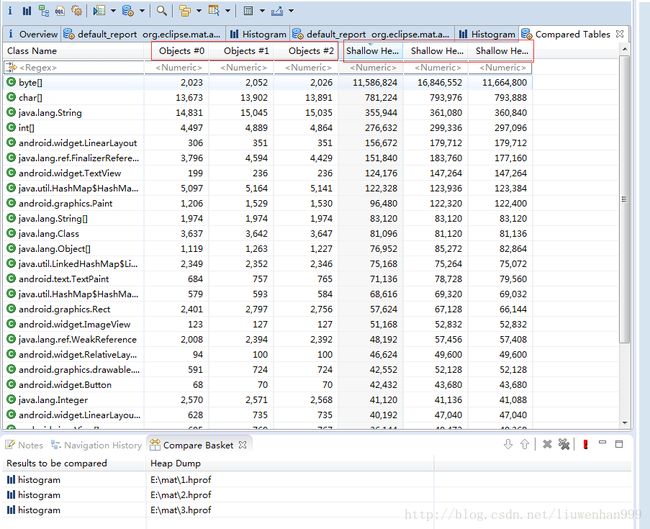Click the red exclamation compare results icon
Viewport: 650px width, 529px height.
(x=585, y=444)
